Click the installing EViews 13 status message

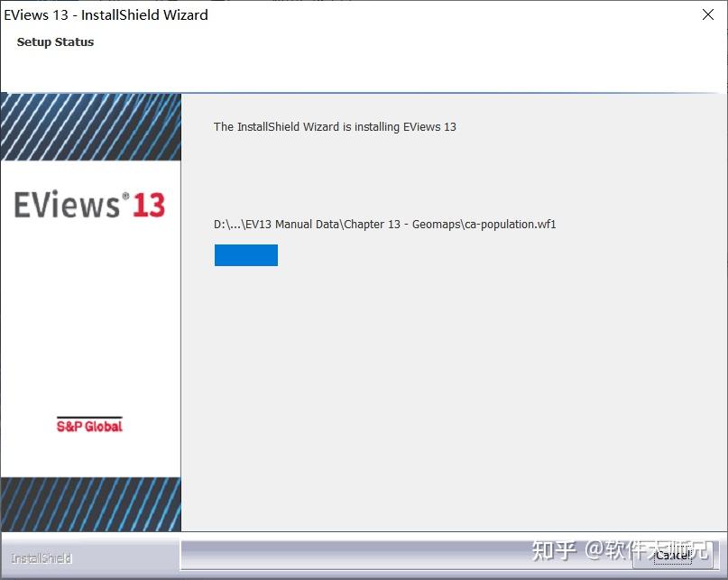[335, 126]
